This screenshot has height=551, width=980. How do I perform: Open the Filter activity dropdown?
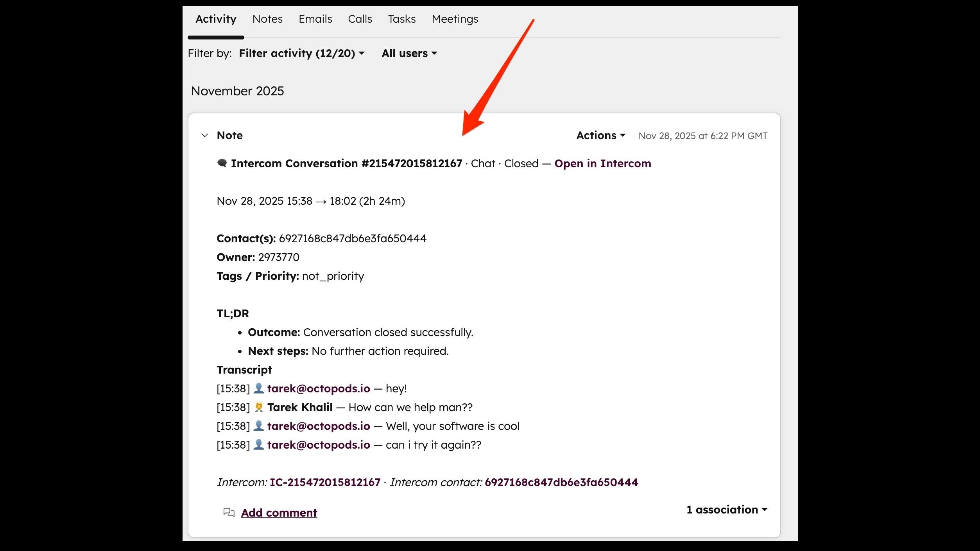click(301, 53)
